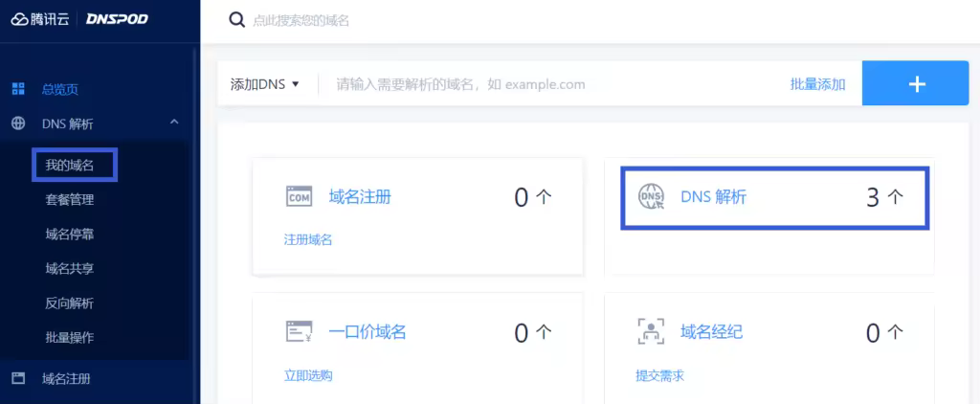Click the 0 个 count on 域名注册 card
Viewport: 980px width, 404px height.
click(533, 197)
